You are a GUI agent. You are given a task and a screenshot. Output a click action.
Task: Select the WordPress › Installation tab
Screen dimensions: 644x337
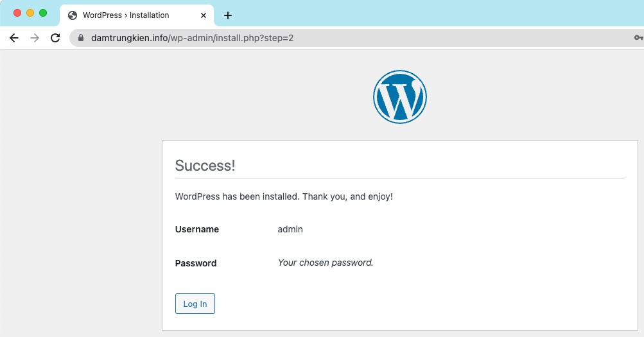137,15
